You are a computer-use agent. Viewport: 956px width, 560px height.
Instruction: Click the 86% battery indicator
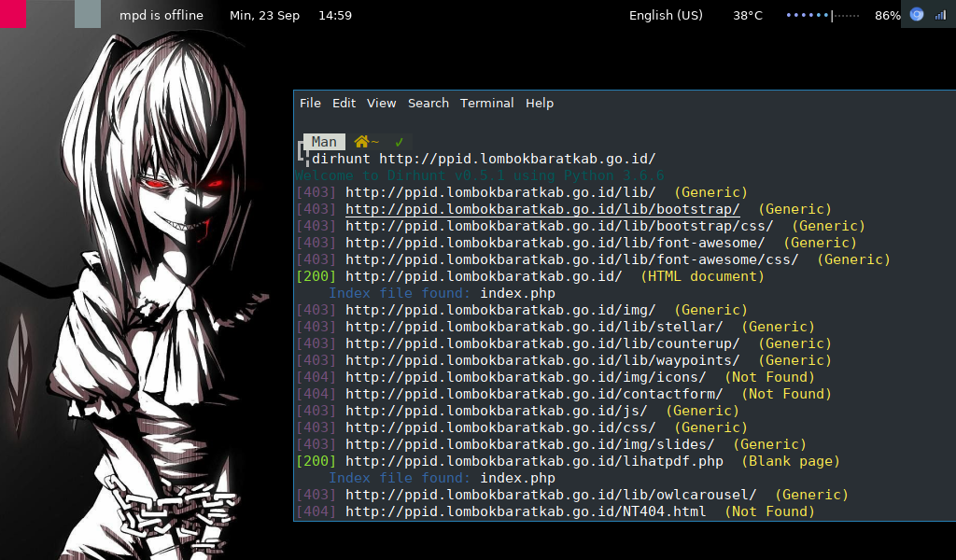(x=887, y=15)
